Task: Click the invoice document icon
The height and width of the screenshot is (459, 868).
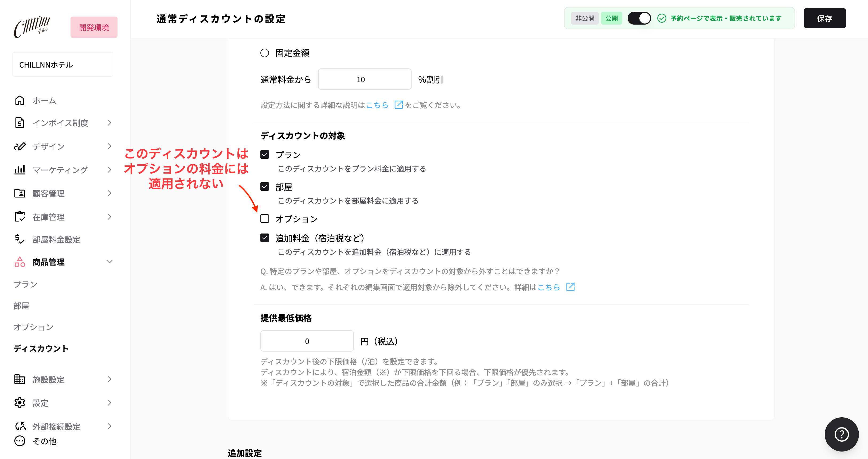Action: (x=19, y=123)
